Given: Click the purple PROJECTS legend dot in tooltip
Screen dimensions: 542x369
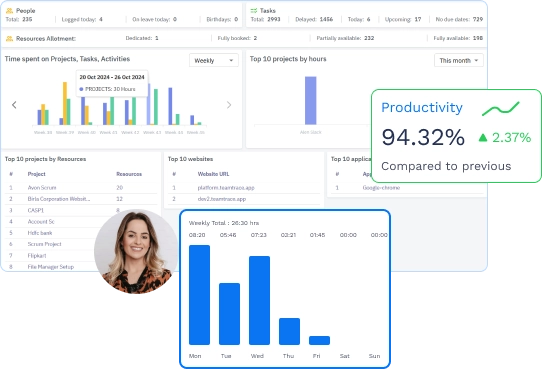Looking at the screenshot, I should pyautogui.click(x=81, y=89).
